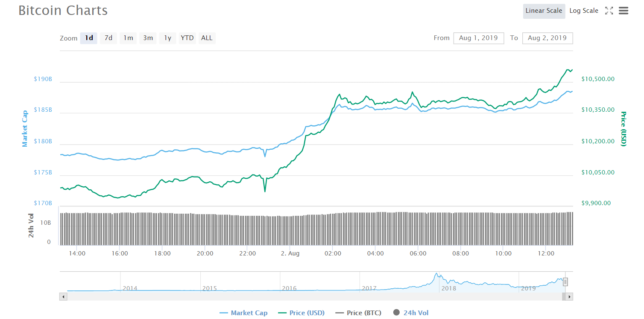Click the Price (USD) vertical axis title
Viewport: 644px width, 319px height.
(x=624, y=128)
